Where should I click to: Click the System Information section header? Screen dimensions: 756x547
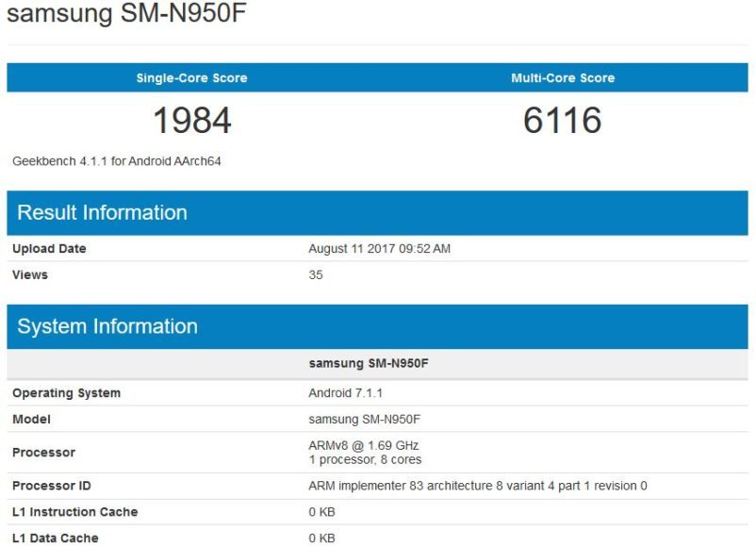point(377,326)
